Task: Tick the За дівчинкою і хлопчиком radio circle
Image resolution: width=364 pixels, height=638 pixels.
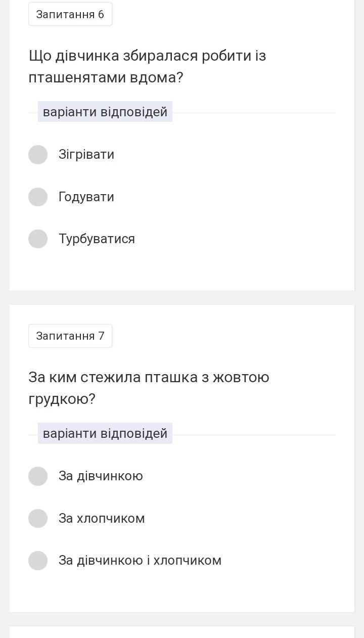Action: click(38, 560)
